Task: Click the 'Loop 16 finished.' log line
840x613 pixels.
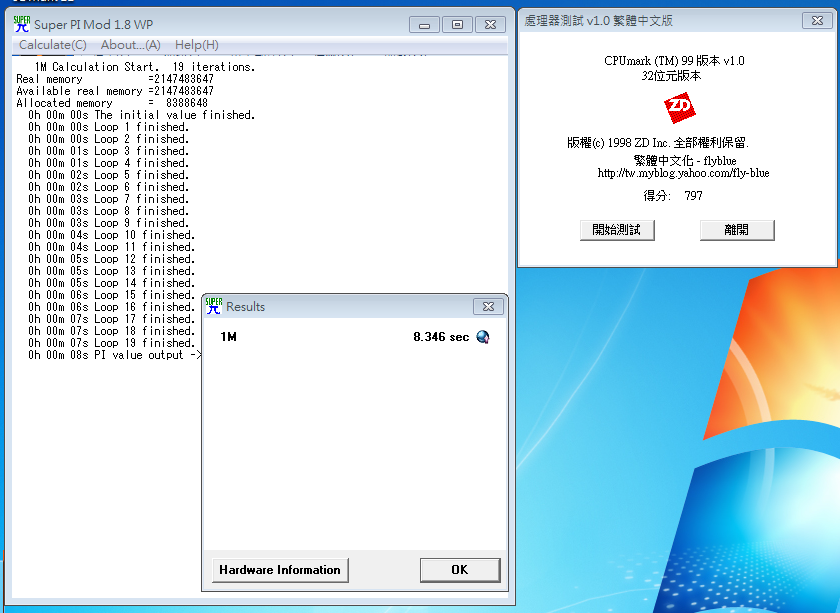Action: click(111, 307)
